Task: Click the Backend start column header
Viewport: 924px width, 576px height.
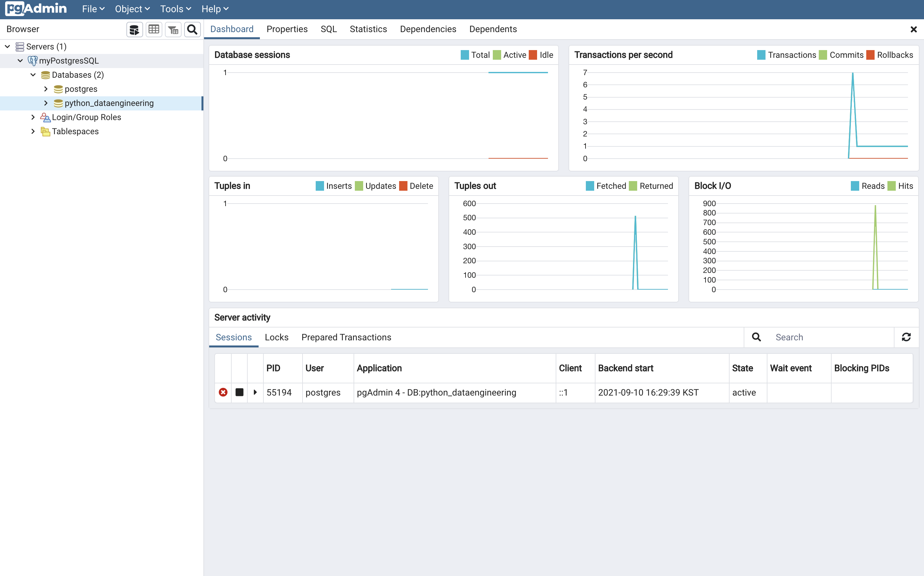Action: (662, 368)
